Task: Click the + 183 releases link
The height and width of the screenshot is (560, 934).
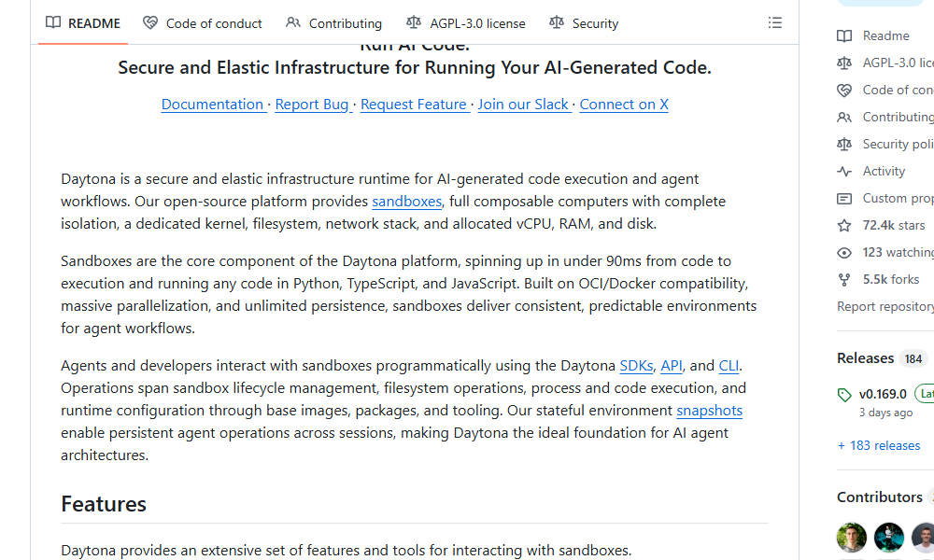Action: [879, 445]
